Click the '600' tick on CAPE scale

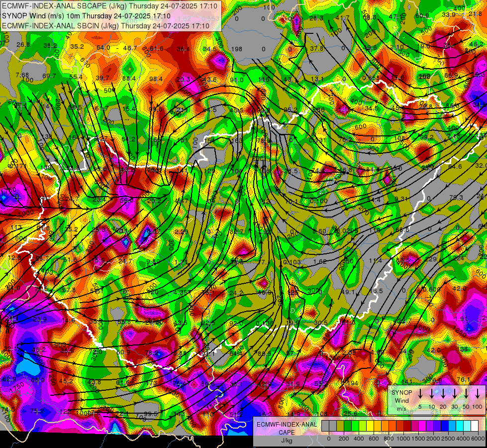point(374,439)
